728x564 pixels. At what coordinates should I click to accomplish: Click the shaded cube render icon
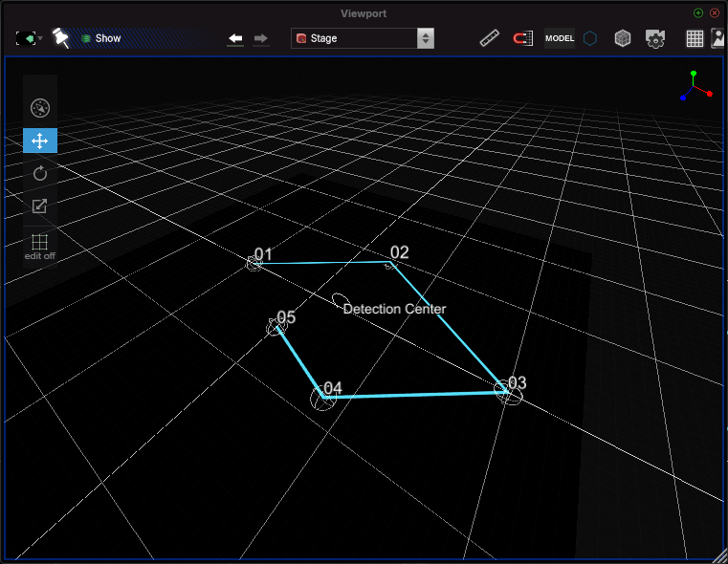(623, 38)
